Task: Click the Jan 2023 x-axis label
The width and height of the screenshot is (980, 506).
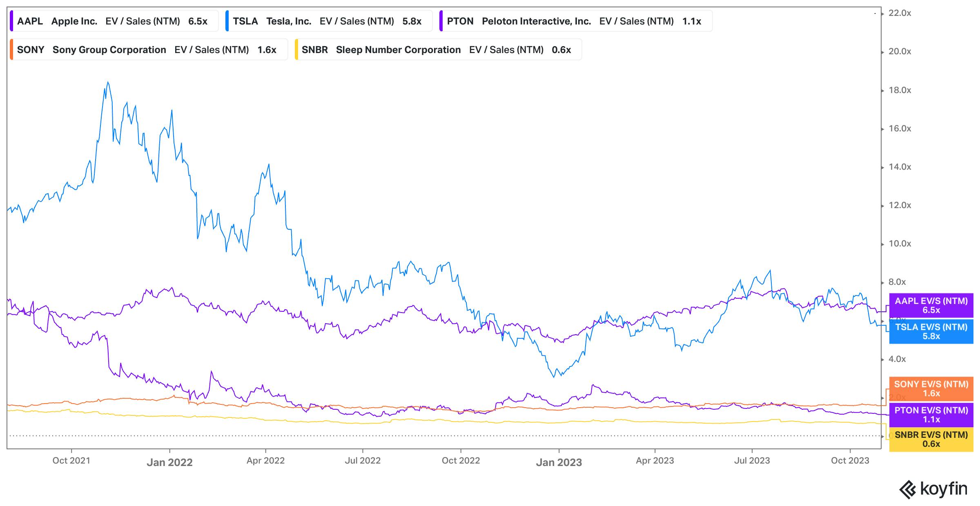Action: pos(559,462)
